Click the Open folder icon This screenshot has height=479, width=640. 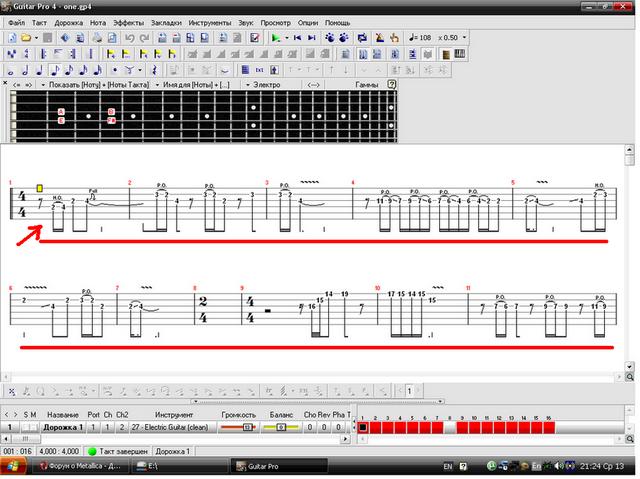coord(27,38)
